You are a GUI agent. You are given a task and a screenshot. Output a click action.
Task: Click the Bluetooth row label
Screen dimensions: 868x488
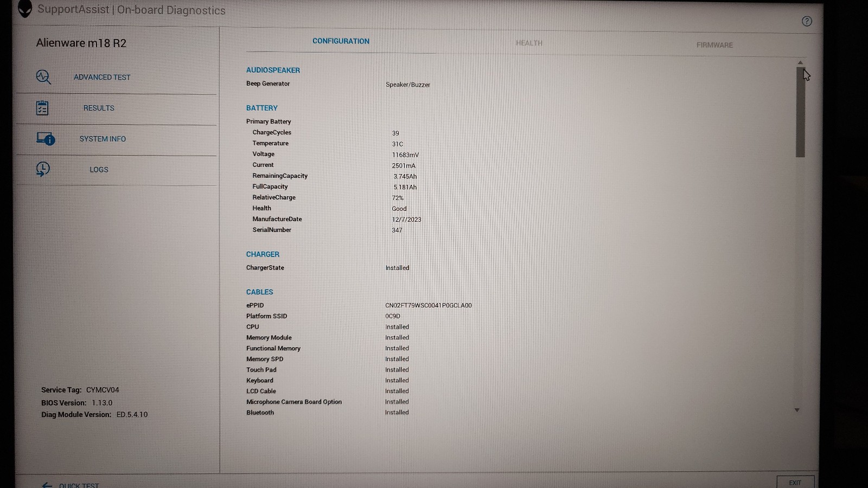260,413
